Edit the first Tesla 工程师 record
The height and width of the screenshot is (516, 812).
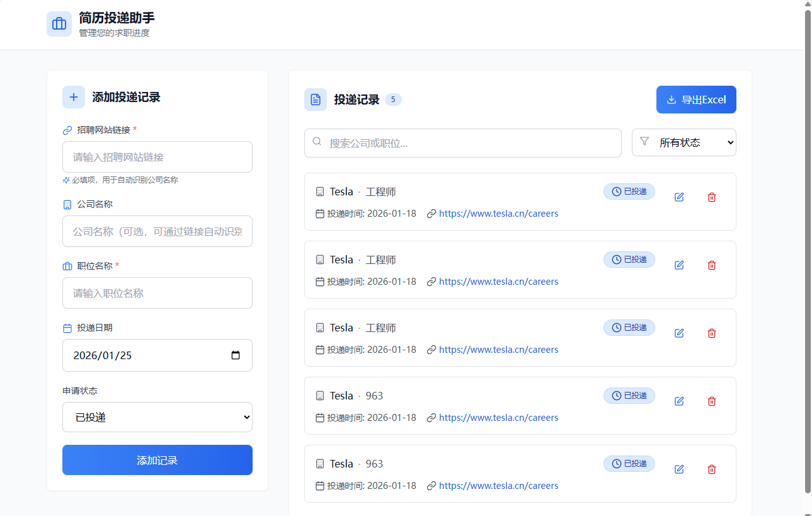679,197
